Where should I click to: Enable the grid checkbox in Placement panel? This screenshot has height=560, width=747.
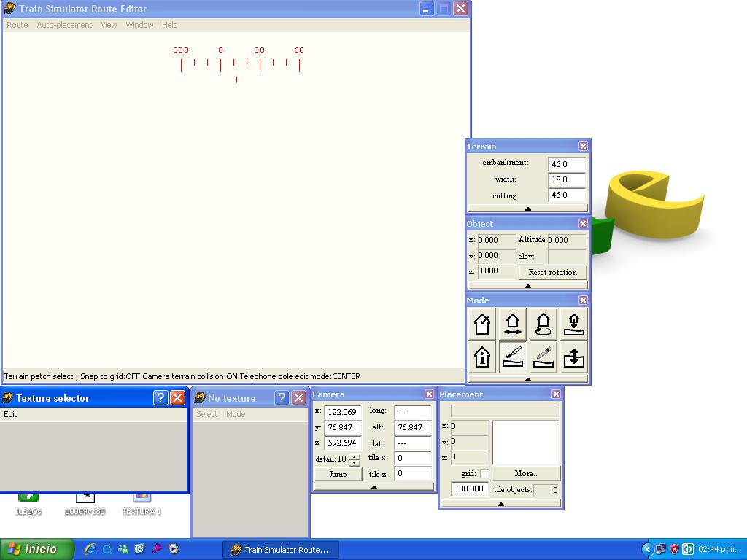pos(484,472)
